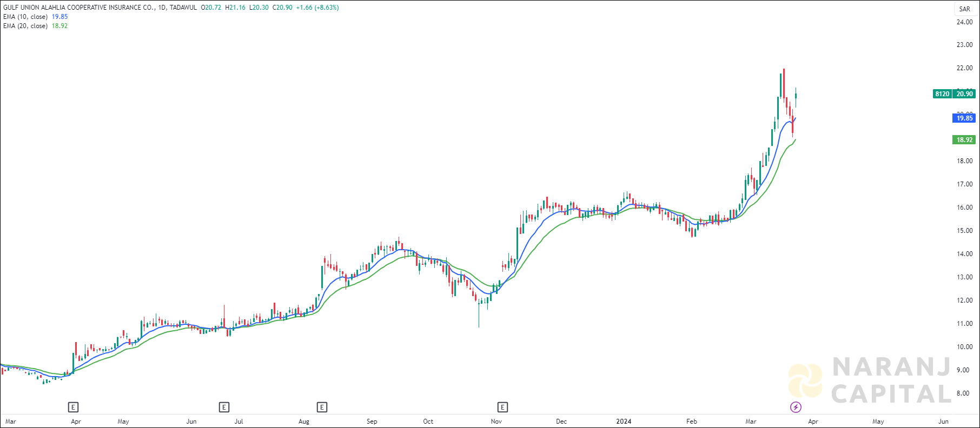Select the EMA (20, close) legend
The height and width of the screenshot is (428, 980).
coord(36,26)
